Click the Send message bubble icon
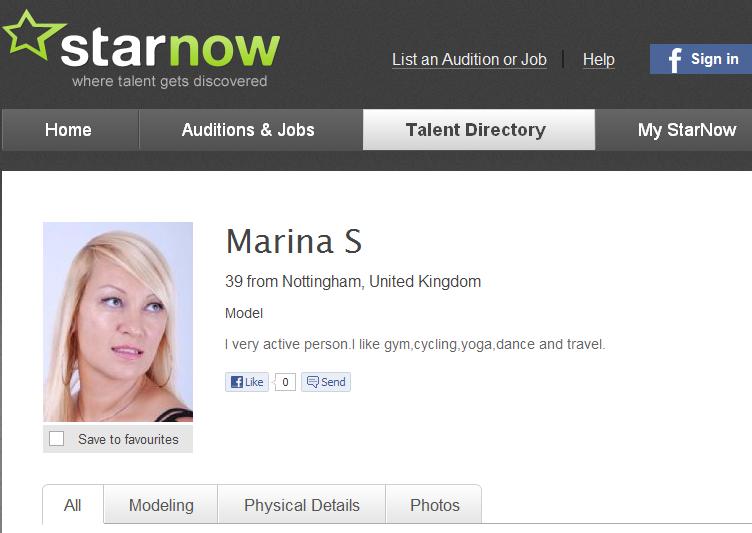Image resolution: width=752 pixels, height=533 pixels. point(313,382)
